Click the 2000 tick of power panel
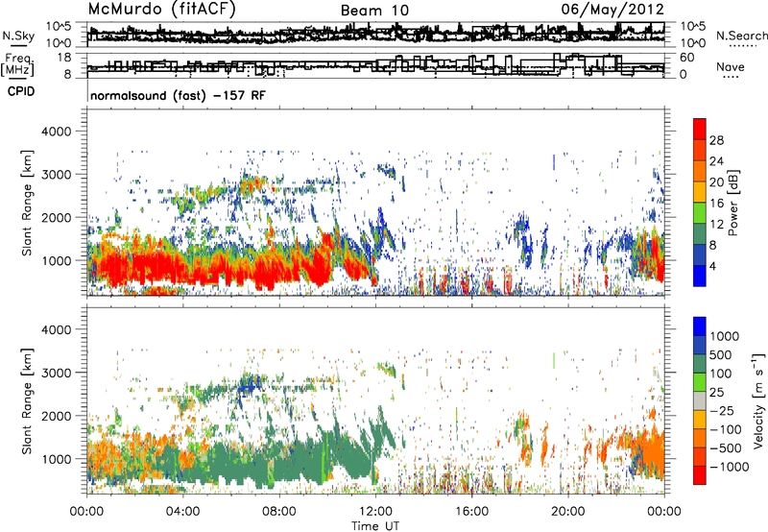The width and height of the screenshot is (768, 532). [x=57, y=217]
